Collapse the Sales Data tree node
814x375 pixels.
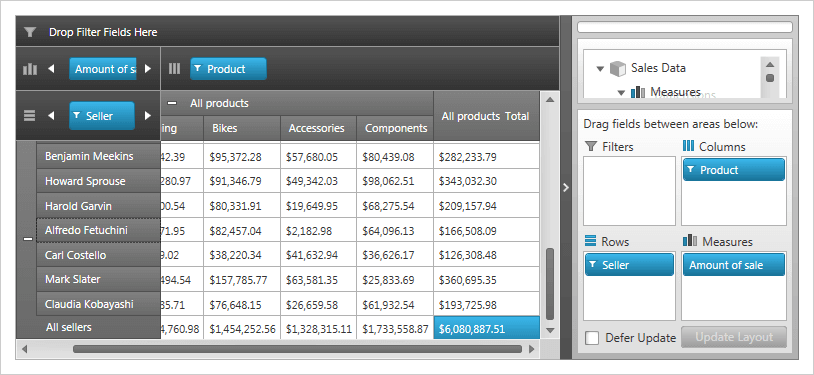pyautogui.click(x=600, y=69)
